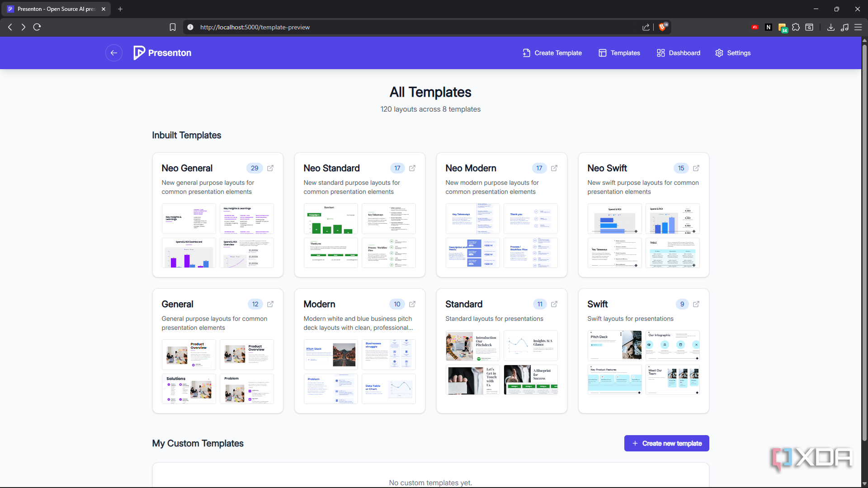
Task: Click Standard Introduction Our Pitchdeck thumbnail
Action: tap(473, 346)
